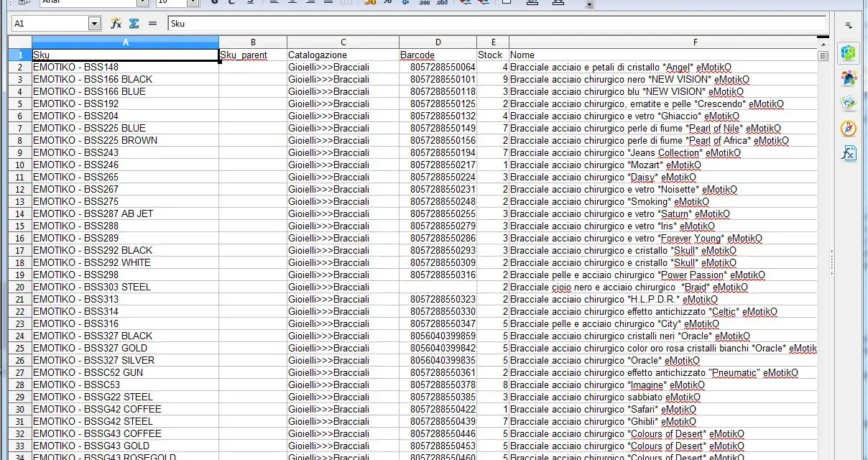Click the Sum sigma icon
868x460 pixels.
coord(134,24)
